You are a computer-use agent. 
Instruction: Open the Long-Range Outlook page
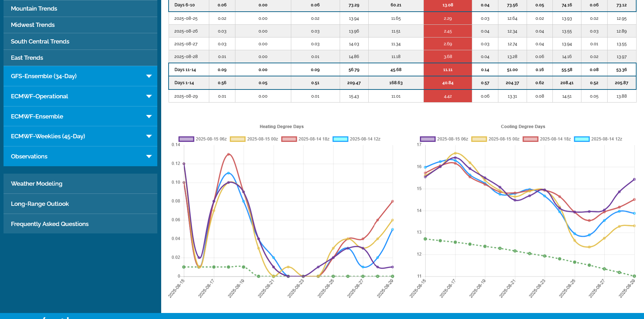click(40, 204)
